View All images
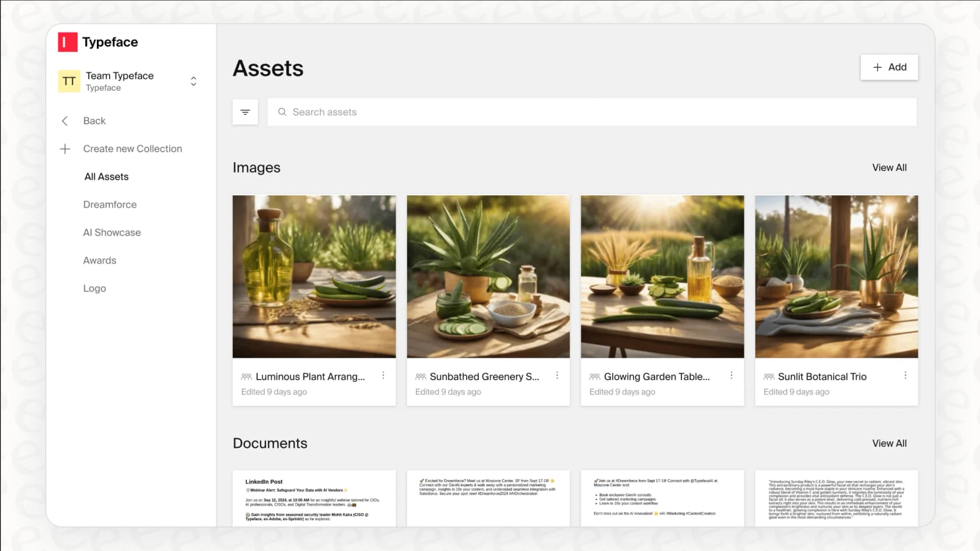Screen dimensions: 980x551 pos(889,167)
